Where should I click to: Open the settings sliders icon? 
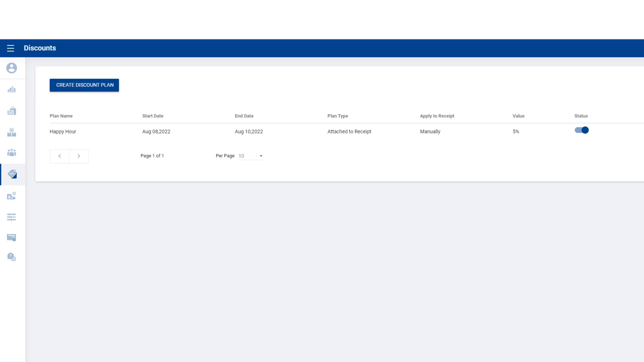coord(12,217)
